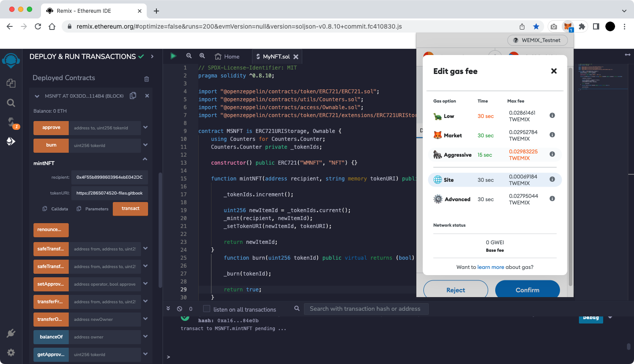Viewport: 634px width, 364px height.
Task: Click the MetaMask fox extension icon
Action: [x=568, y=26]
